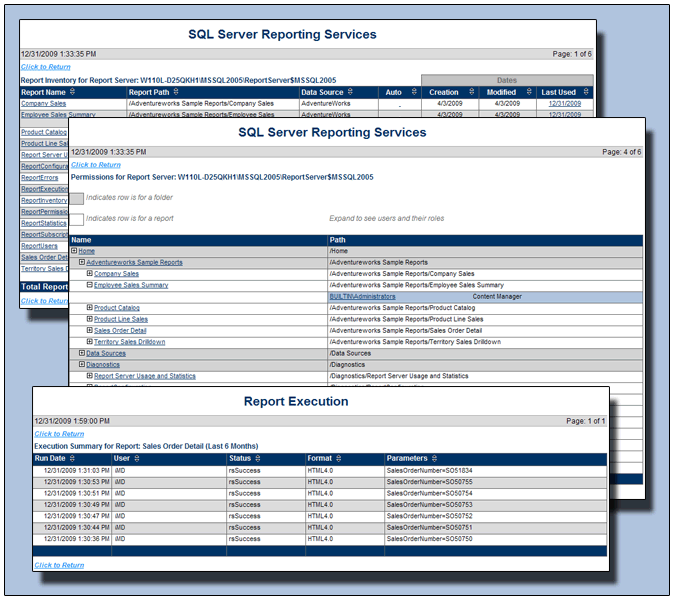675x601 pixels.
Task: Select the Page: 4 of 6 indicator
Action: click(622, 152)
